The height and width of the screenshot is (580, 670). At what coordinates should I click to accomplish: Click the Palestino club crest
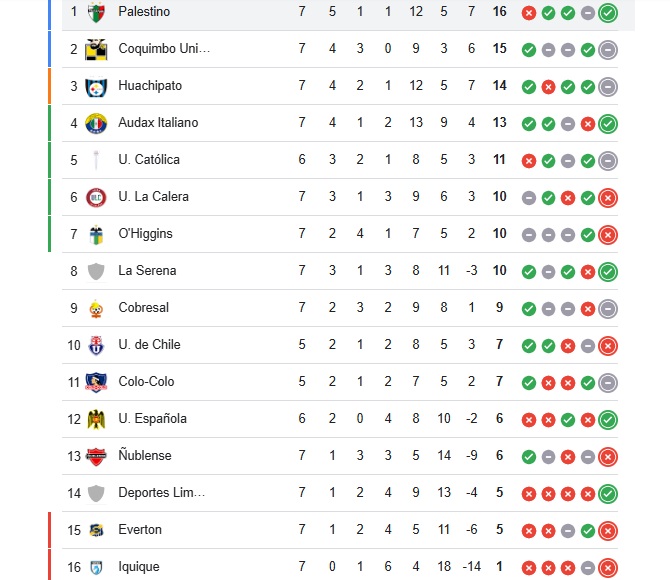(x=96, y=12)
